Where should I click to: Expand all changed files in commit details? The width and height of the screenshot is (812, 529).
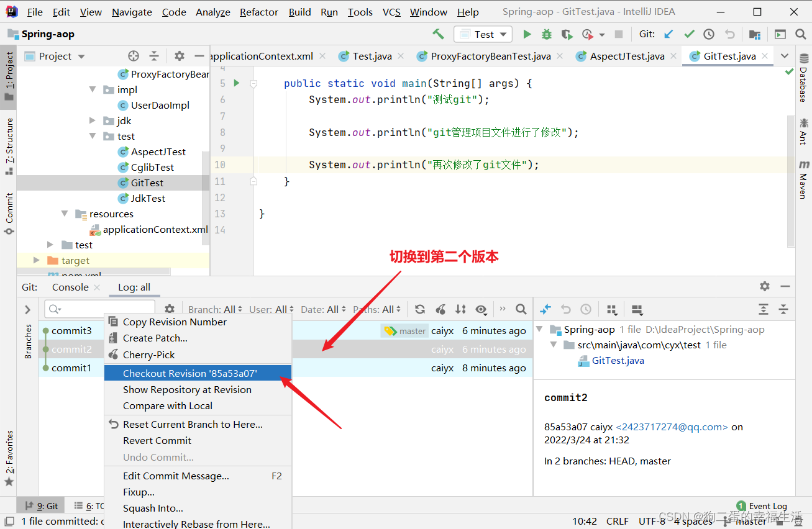[x=764, y=309]
